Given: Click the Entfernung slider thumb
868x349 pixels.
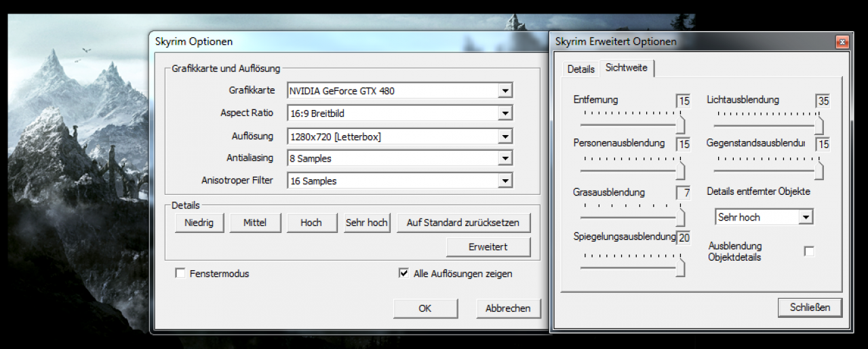Looking at the screenshot, I should point(681,126).
